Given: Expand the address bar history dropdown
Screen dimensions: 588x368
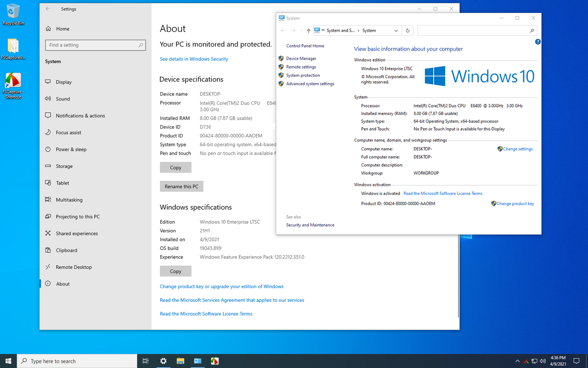Looking at the screenshot, I should tap(396, 31).
